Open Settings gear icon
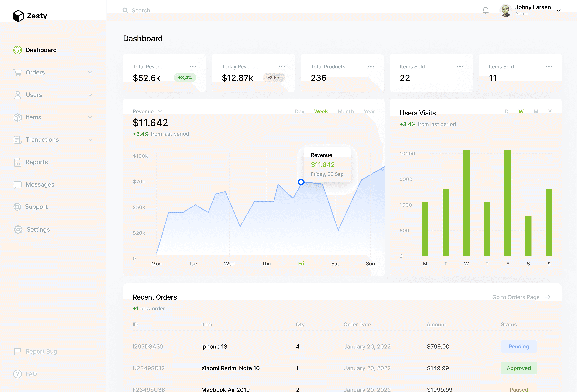The width and height of the screenshot is (577, 392). [18, 229]
